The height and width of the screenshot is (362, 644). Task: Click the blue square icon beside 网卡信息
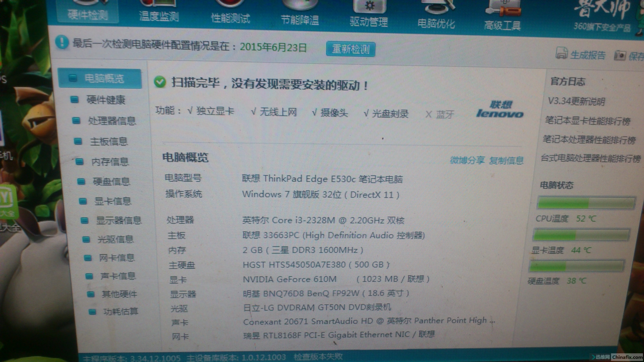coord(88,258)
